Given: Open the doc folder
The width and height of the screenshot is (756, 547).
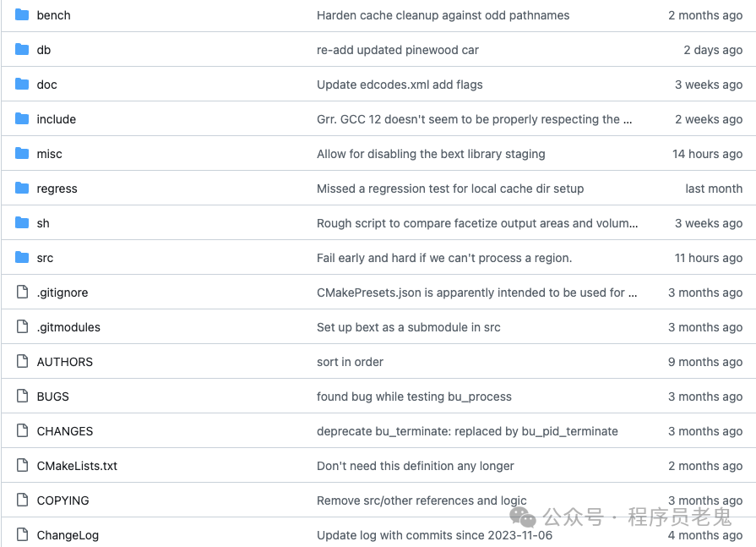Looking at the screenshot, I should 46,85.
